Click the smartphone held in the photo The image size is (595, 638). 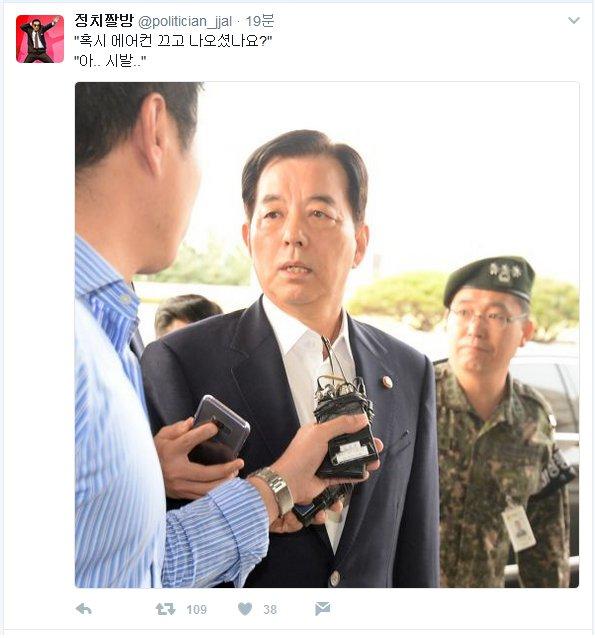(x=220, y=428)
